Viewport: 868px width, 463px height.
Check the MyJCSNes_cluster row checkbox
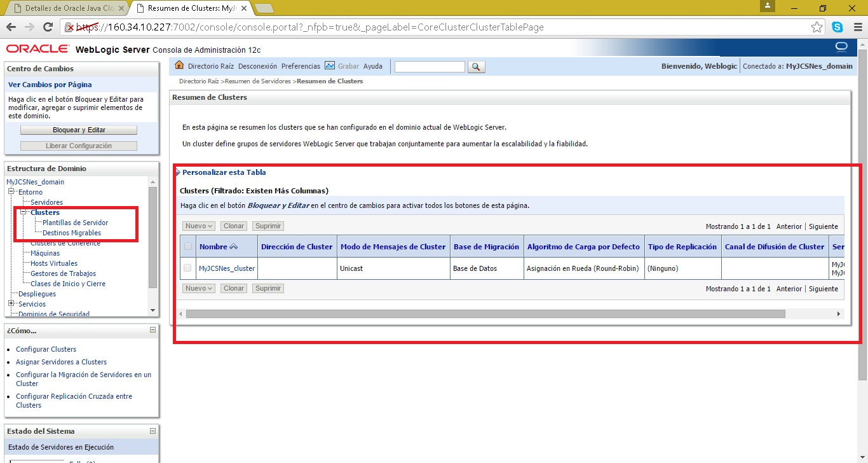(x=187, y=268)
